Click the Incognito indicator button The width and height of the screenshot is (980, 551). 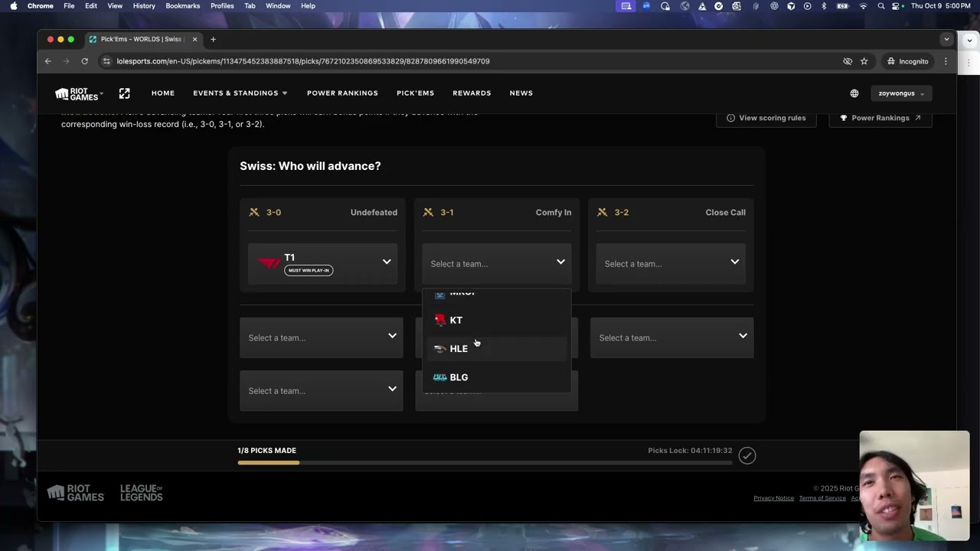pyautogui.click(x=908, y=61)
